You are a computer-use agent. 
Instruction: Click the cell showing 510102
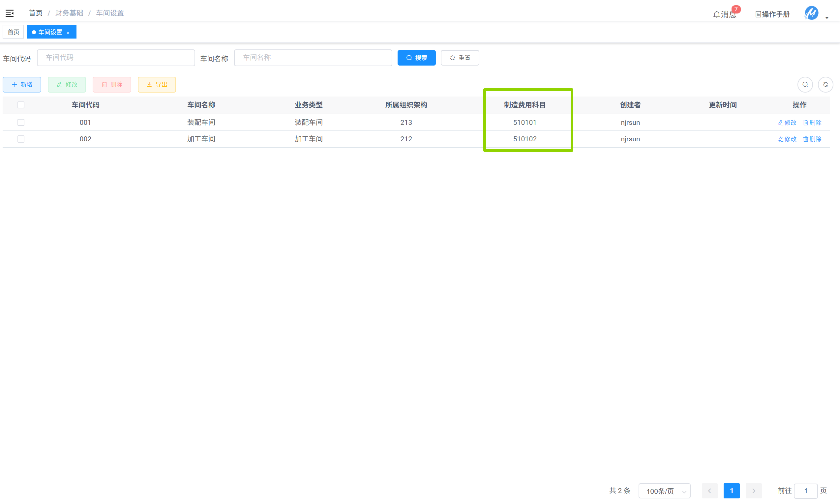525,139
